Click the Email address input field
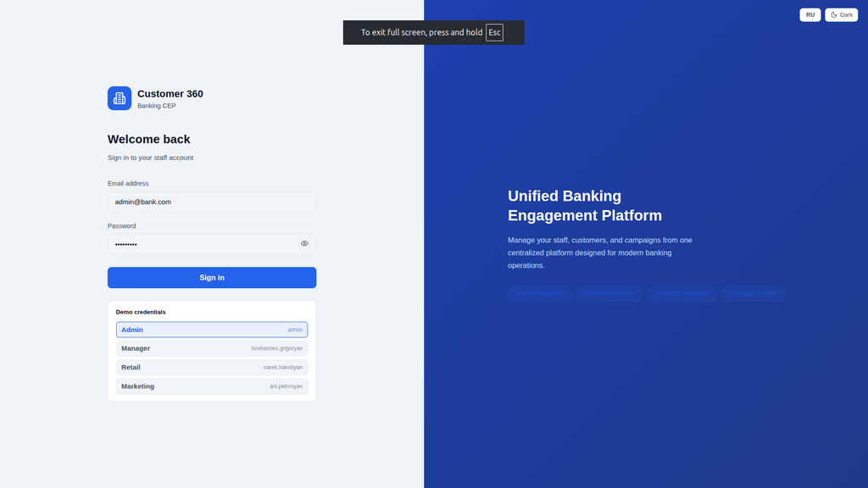Screen dimensions: 868x488 pos(211,202)
